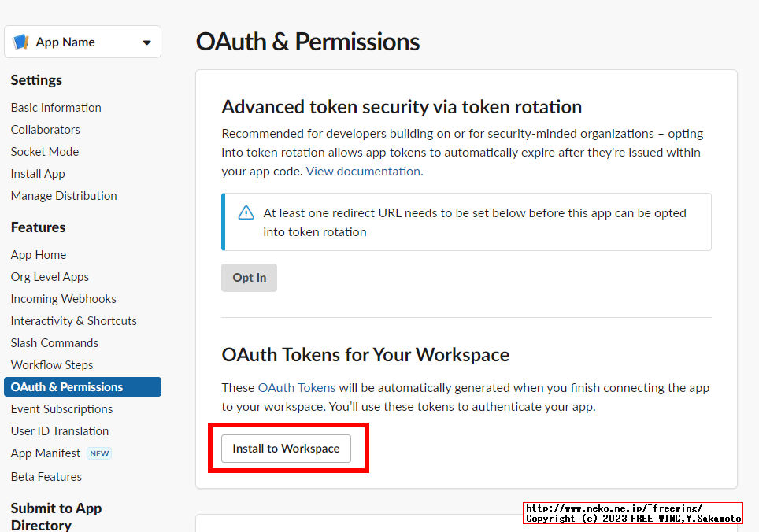Open the Event Subscriptions page

pyautogui.click(x=61, y=408)
